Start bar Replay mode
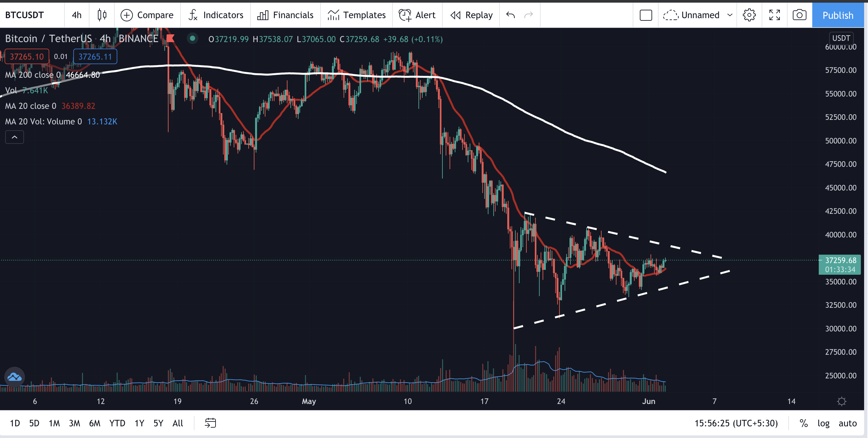This screenshot has height=438, width=868. point(471,15)
